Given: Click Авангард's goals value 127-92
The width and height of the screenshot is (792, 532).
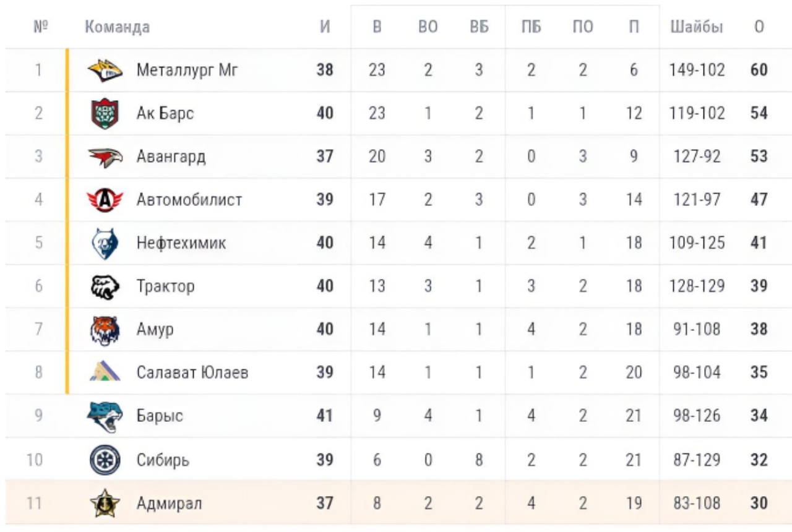Looking at the screenshot, I should click(x=696, y=157).
